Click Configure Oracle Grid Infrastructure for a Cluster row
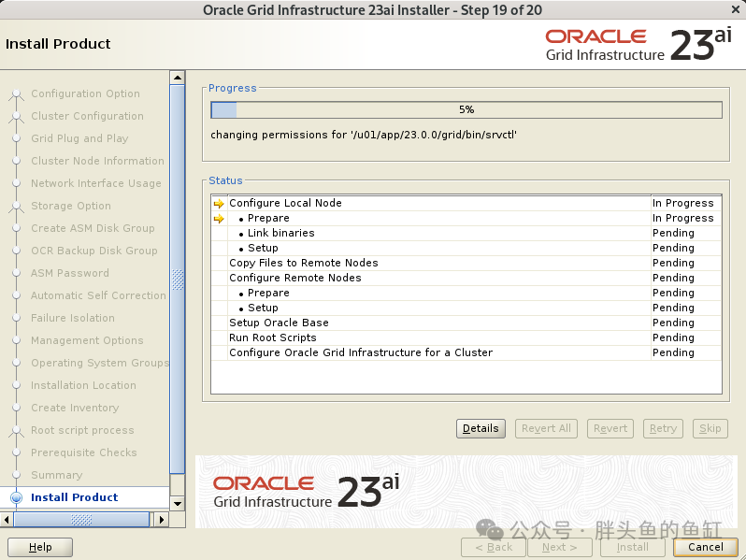 [x=466, y=352]
